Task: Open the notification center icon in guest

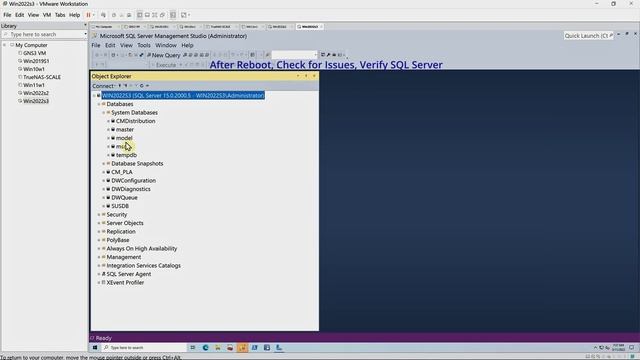Action: [x=631, y=348]
